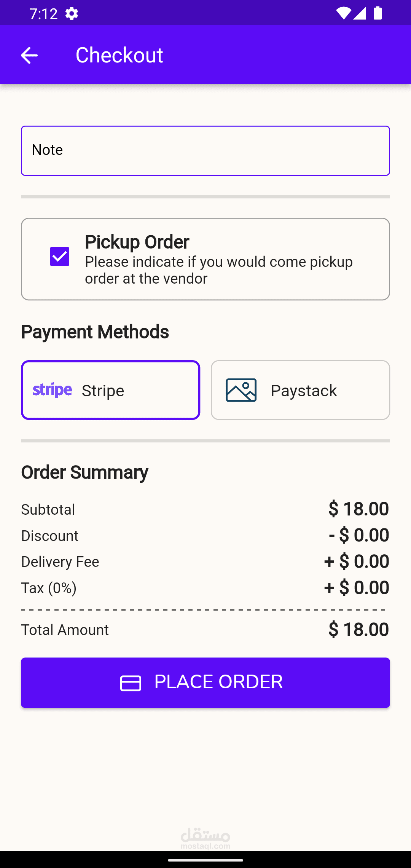Click the settings gear in status bar
The image size is (411, 868).
point(72,14)
